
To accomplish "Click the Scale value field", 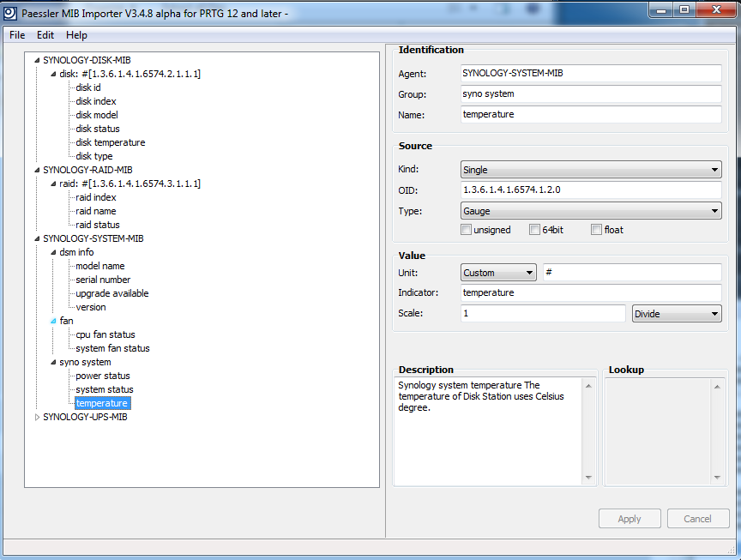I will [543, 313].
